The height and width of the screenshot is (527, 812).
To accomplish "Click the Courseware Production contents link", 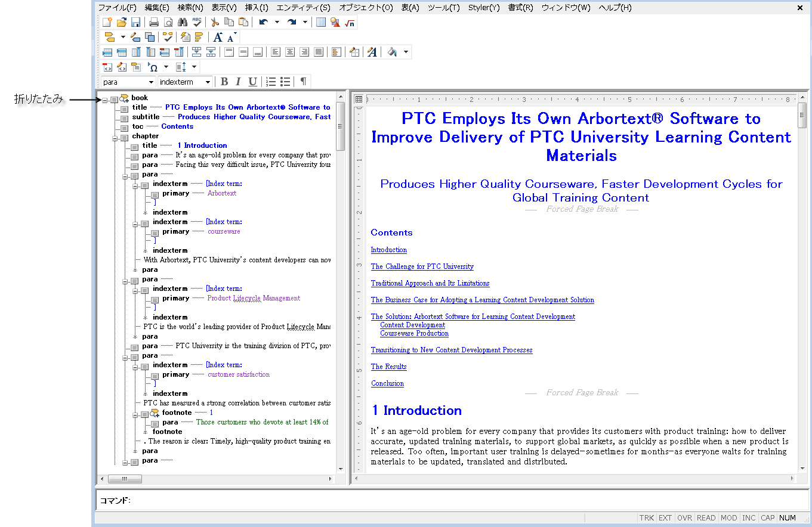I will (415, 333).
